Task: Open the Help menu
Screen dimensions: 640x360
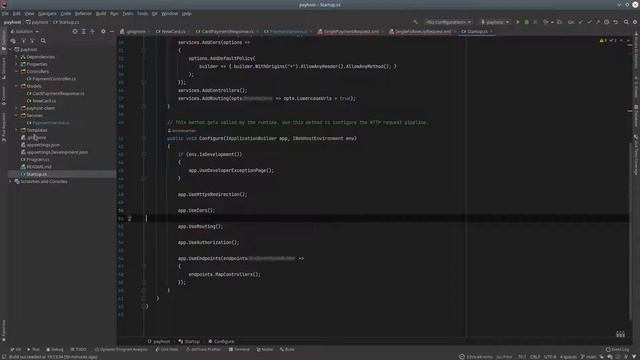Action: [x=187, y=13]
